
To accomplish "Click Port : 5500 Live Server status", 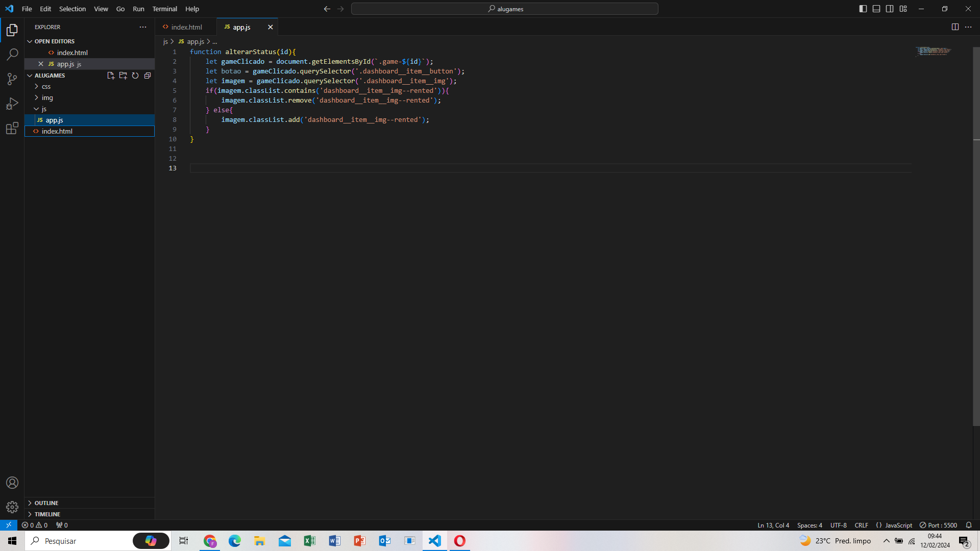I will pyautogui.click(x=938, y=525).
